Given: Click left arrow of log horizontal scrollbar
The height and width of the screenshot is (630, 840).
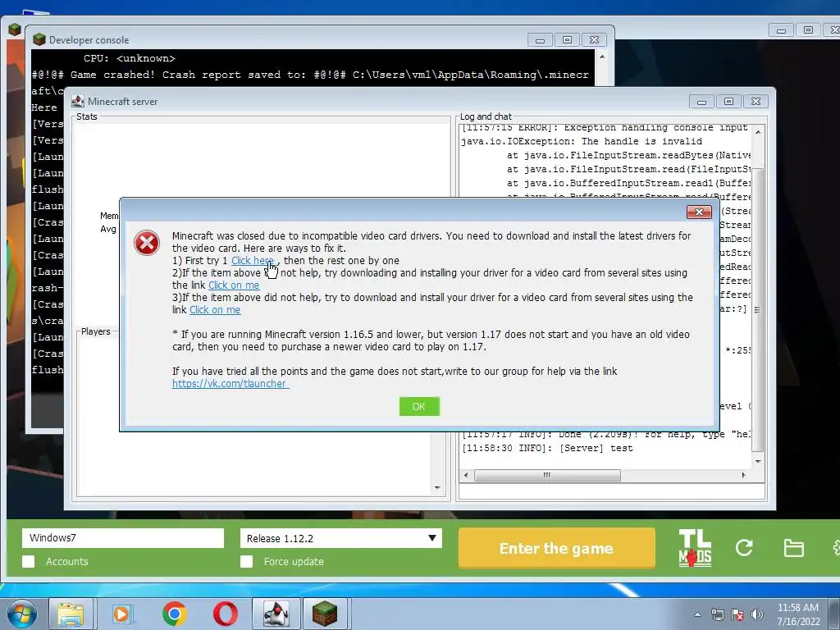Looking at the screenshot, I should [x=466, y=475].
